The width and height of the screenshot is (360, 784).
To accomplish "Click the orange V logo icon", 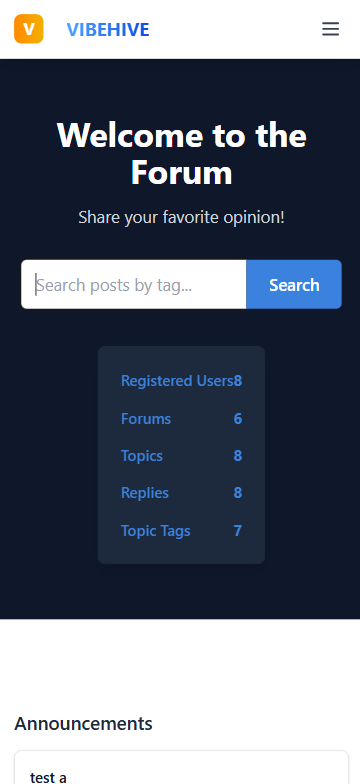I will coord(28,29).
